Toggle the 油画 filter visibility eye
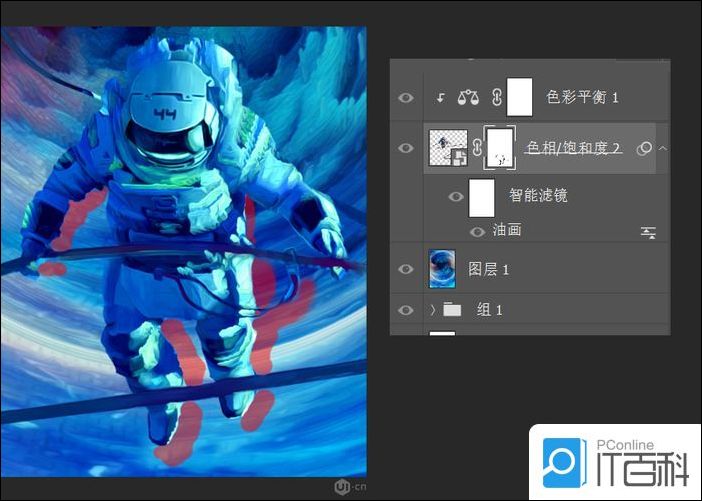Screen dimensions: 702x501 click(477, 231)
